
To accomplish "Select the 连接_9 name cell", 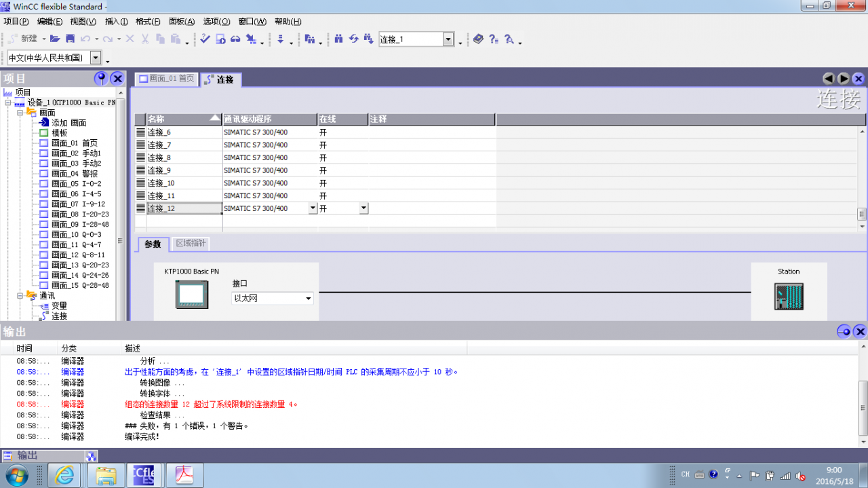I will (x=184, y=170).
